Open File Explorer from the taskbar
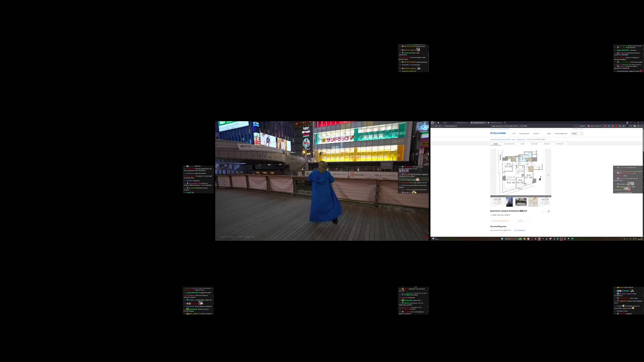 [x=525, y=239]
